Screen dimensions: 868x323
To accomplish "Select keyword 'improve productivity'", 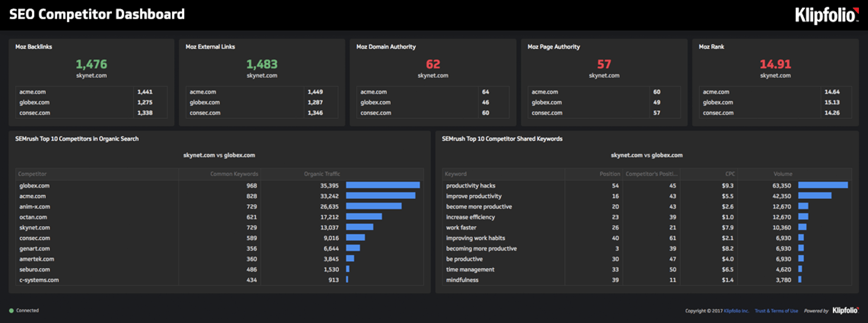I will click(474, 196).
